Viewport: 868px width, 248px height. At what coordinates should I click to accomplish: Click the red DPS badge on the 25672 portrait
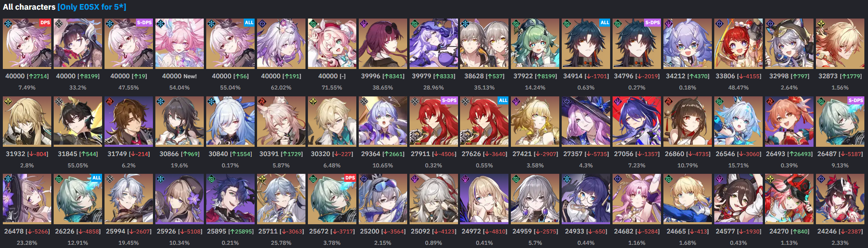(x=350, y=178)
